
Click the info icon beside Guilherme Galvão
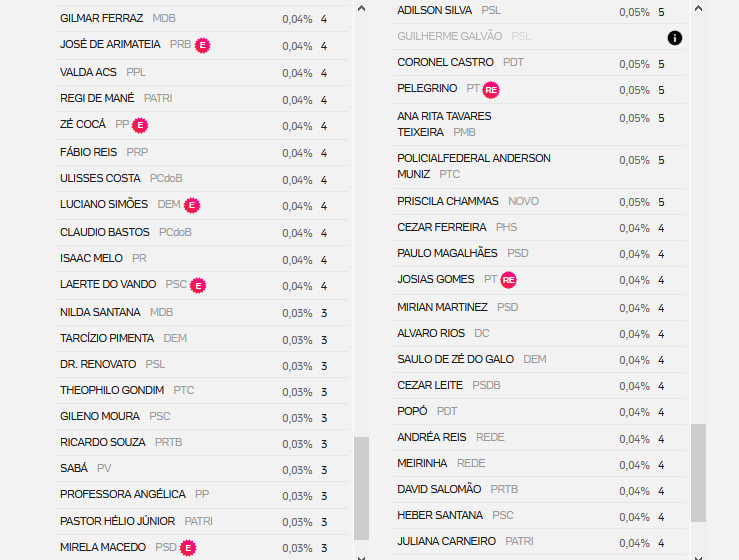674,38
